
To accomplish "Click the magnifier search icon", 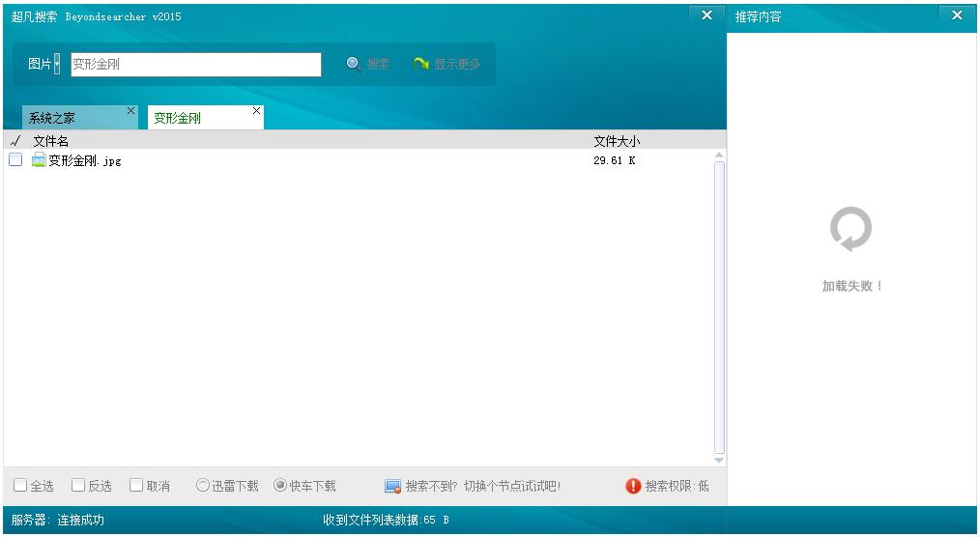I will click(x=353, y=64).
